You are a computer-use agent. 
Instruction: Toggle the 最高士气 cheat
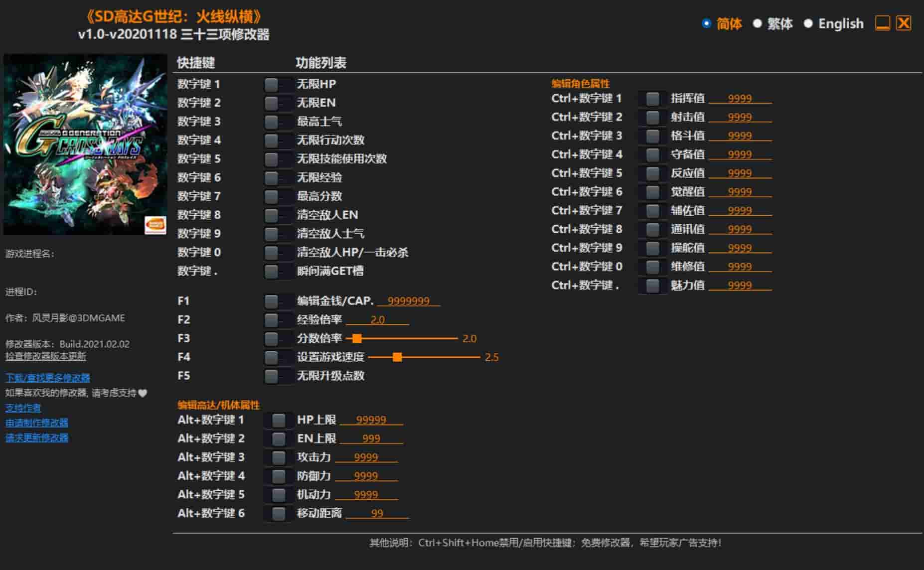[x=272, y=121]
